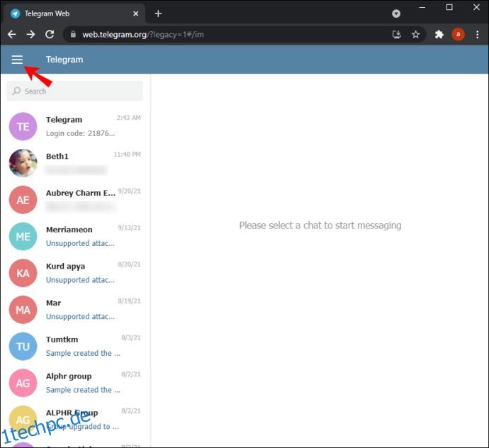489x448 pixels.
Task: Click the Telegram header title
Action: (x=64, y=60)
